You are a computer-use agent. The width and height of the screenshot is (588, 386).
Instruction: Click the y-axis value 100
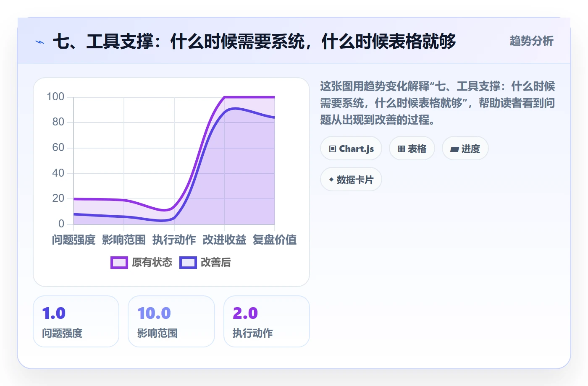[55, 97]
